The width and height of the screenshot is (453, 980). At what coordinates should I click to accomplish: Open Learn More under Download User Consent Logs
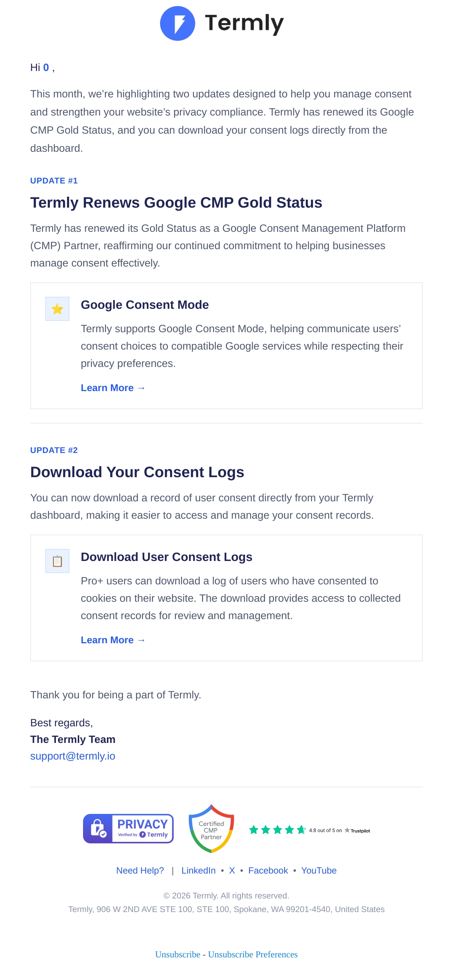[113, 640]
